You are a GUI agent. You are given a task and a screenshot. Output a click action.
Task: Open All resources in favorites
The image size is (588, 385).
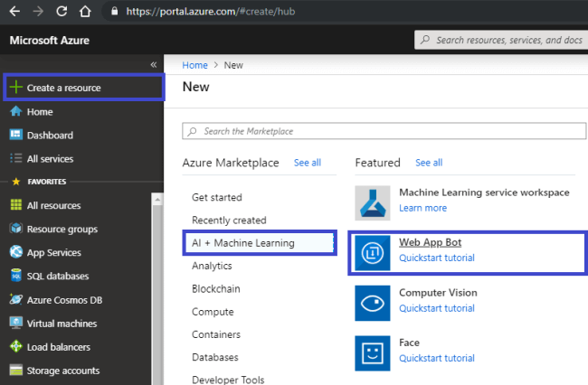(53, 206)
